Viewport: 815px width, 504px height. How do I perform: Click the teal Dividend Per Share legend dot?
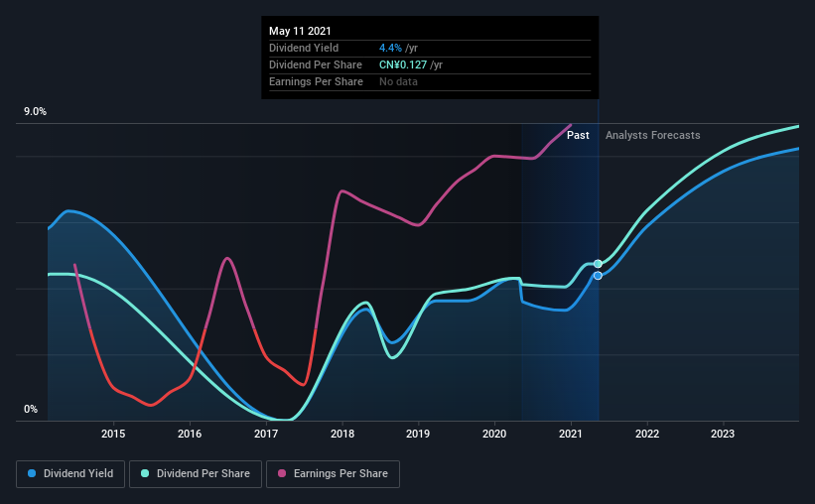pyautogui.click(x=145, y=473)
